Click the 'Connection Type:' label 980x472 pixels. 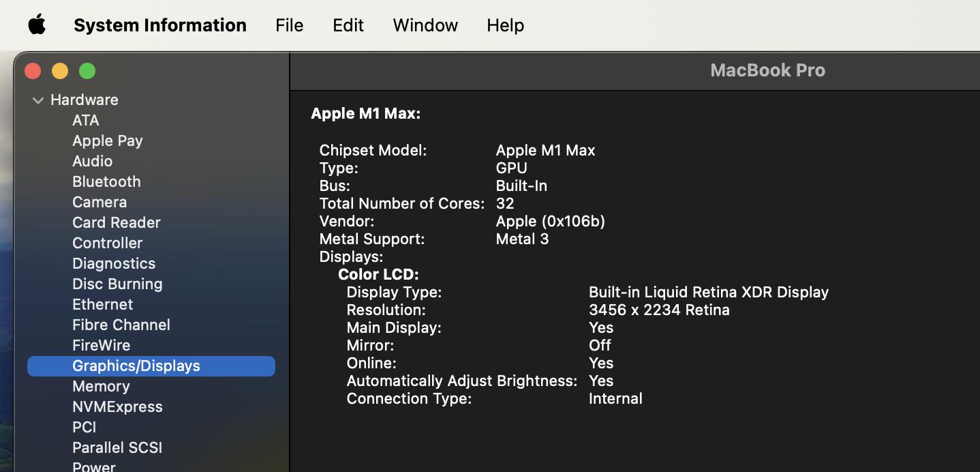410,398
